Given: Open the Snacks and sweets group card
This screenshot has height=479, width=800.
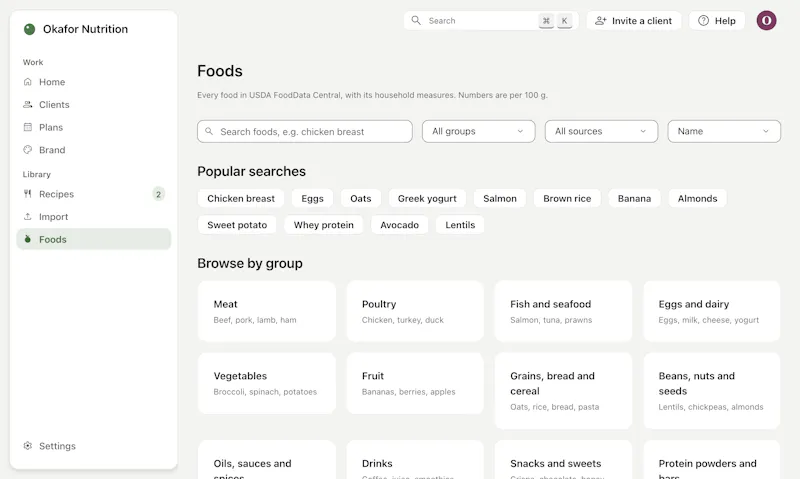Looking at the screenshot, I should [563, 460].
